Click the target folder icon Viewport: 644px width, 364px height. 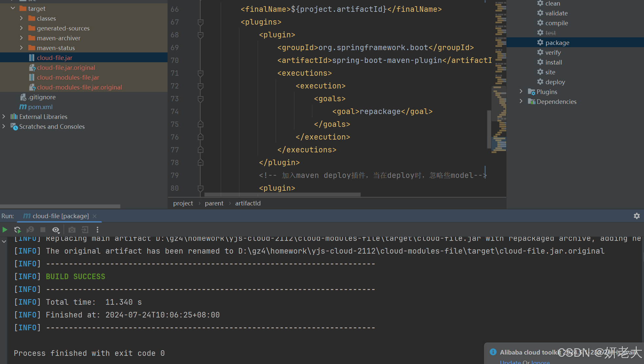click(x=23, y=8)
